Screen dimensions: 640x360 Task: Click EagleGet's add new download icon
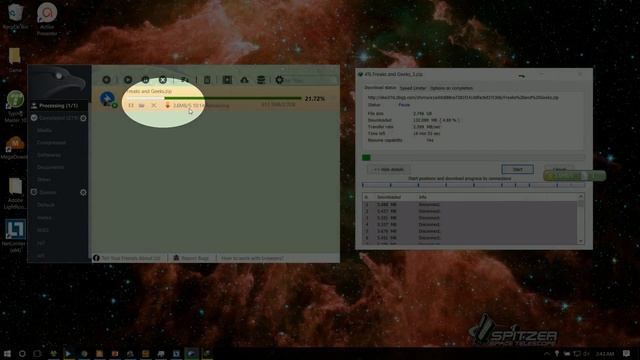[x=107, y=80]
